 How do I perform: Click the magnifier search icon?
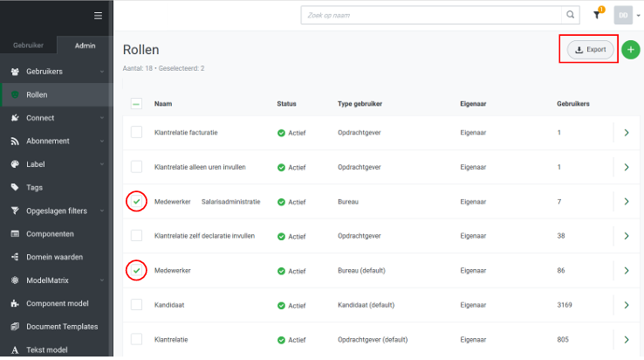[571, 15]
